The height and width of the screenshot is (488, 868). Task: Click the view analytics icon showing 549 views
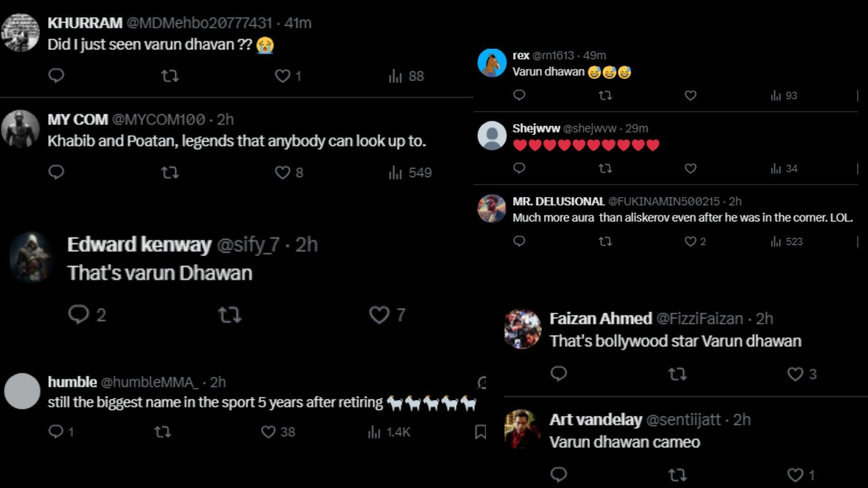[x=397, y=172]
